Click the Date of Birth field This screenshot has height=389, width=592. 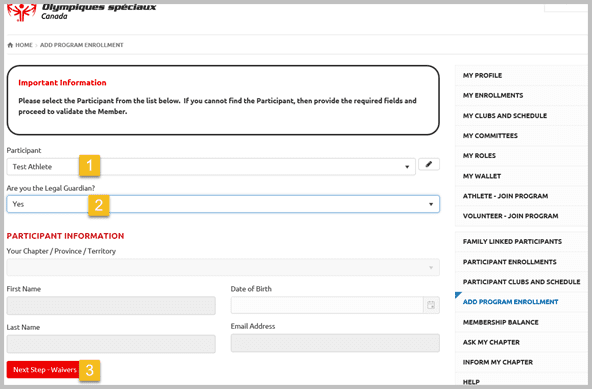[327, 305]
